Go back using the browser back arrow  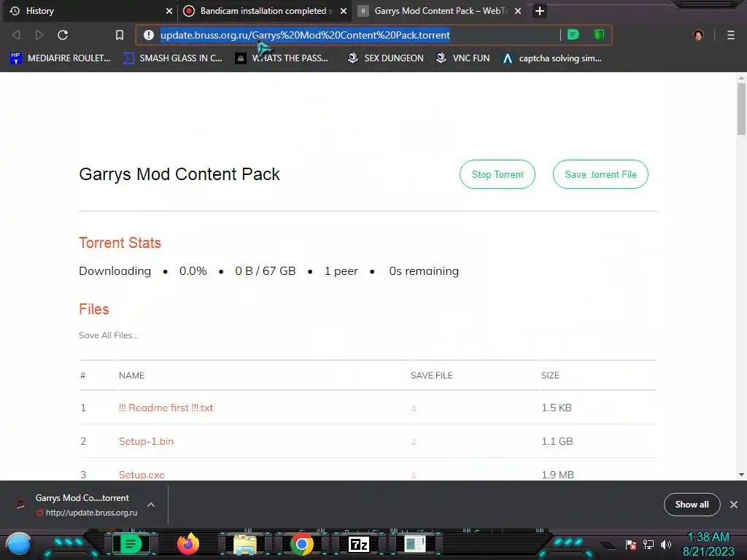(x=16, y=35)
